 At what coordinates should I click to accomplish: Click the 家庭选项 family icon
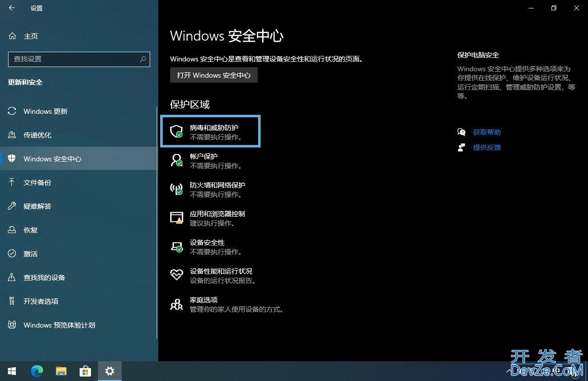click(x=176, y=304)
